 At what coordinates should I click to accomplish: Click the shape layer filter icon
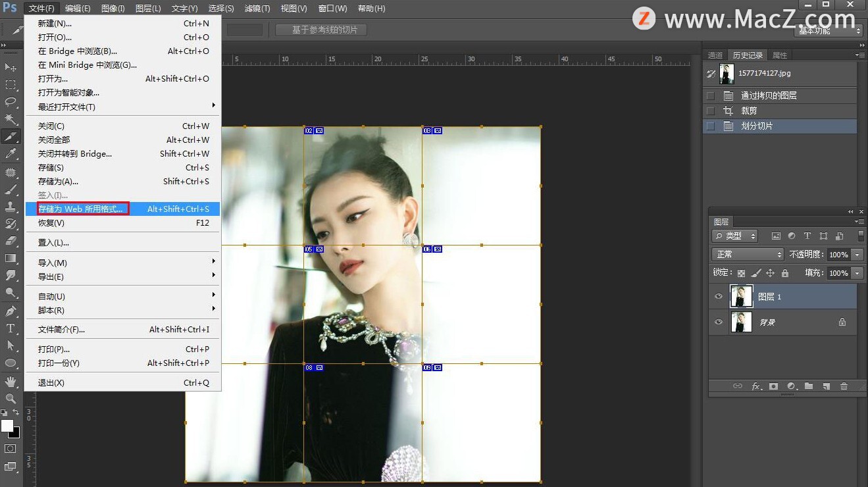(x=824, y=236)
